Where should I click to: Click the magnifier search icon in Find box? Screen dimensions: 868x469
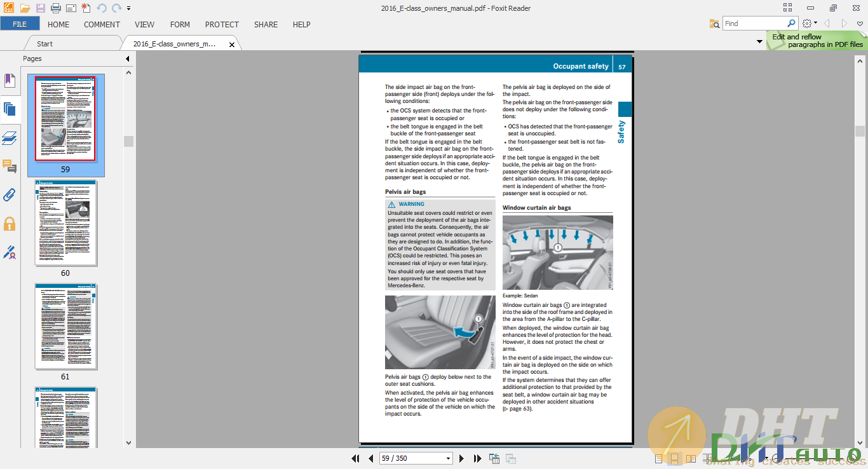pos(792,24)
